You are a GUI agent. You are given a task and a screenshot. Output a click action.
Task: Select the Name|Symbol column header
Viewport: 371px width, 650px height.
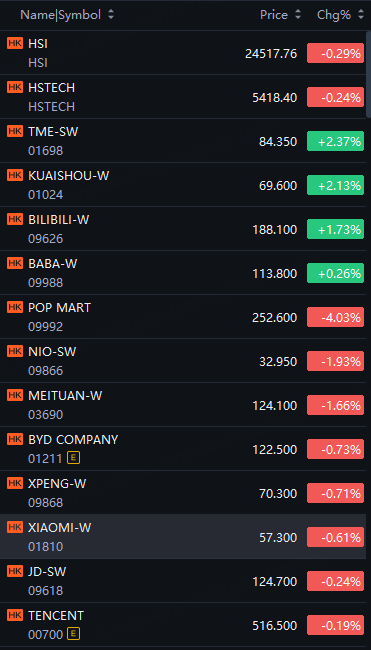(x=61, y=15)
